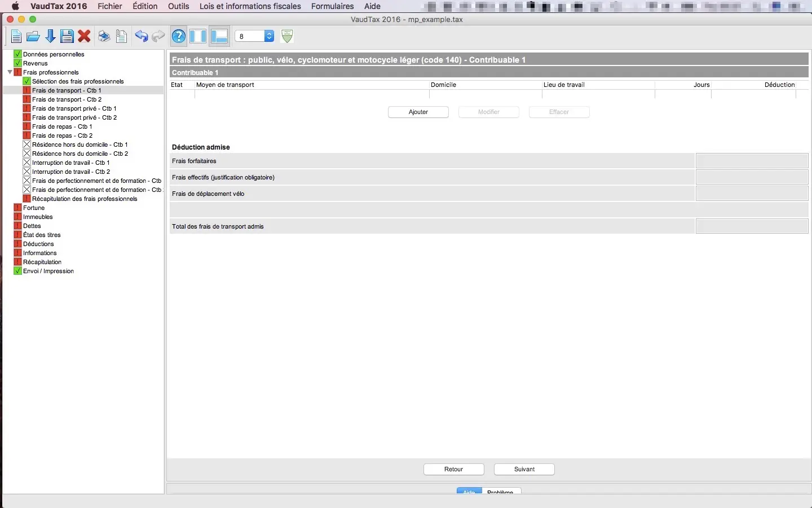Click the Save floppy disk icon
The image size is (812, 508).
click(x=67, y=37)
